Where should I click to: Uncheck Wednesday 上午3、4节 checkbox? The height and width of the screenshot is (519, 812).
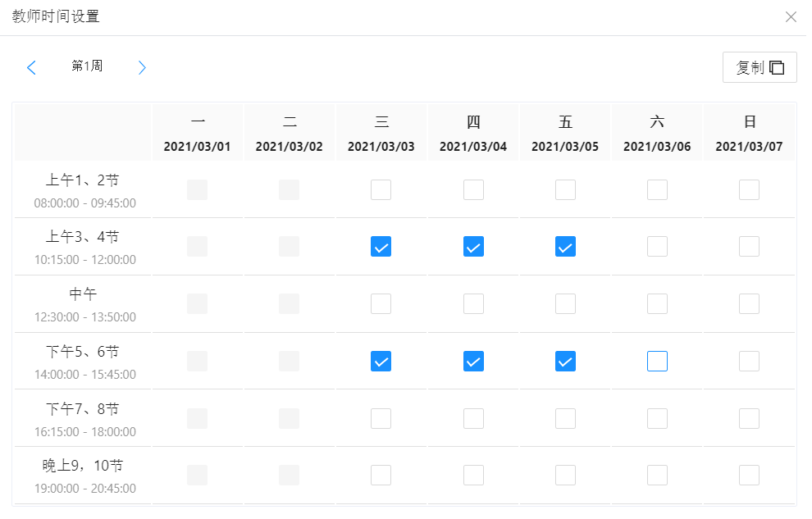click(x=381, y=247)
